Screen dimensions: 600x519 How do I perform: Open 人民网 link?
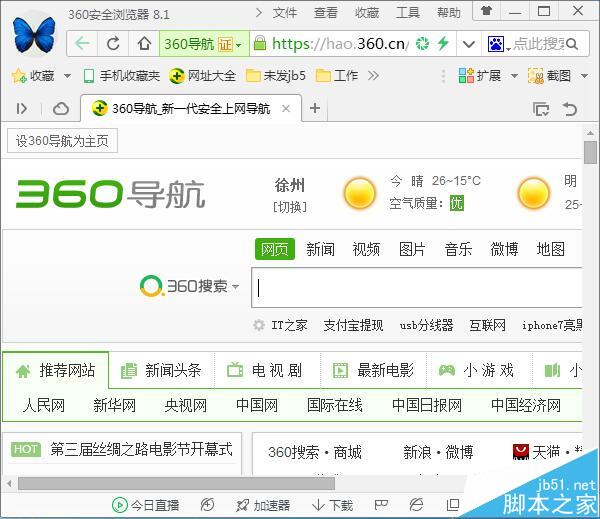[44, 405]
